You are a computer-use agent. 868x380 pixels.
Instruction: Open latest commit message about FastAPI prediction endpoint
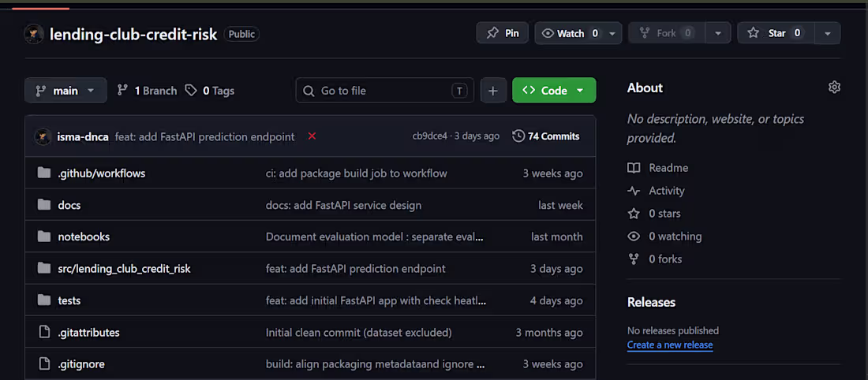pos(205,136)
